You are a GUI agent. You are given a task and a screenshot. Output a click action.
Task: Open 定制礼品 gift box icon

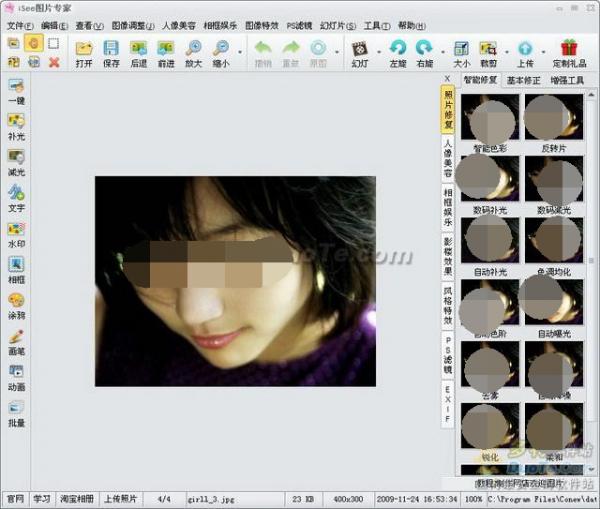(x=569, y=48)
